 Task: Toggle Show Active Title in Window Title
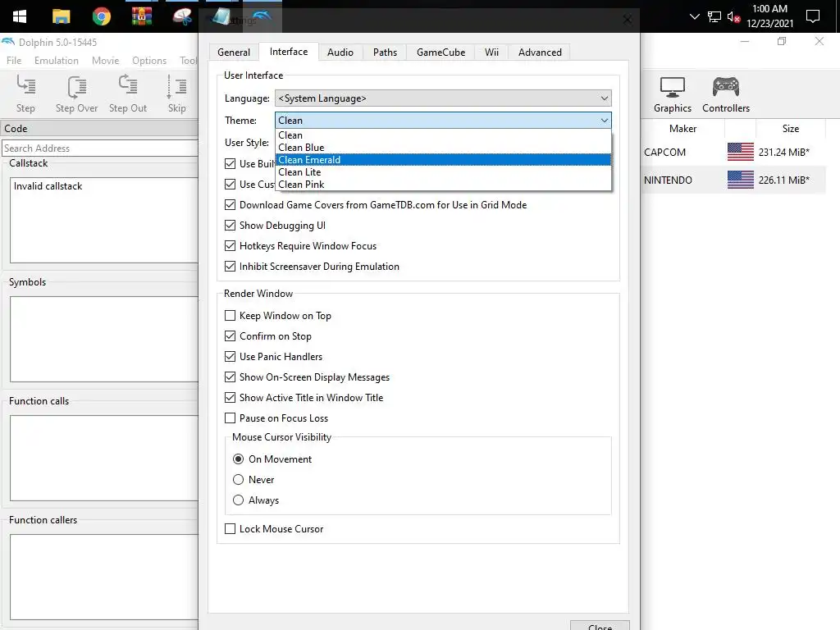click(x=230, y=398)
